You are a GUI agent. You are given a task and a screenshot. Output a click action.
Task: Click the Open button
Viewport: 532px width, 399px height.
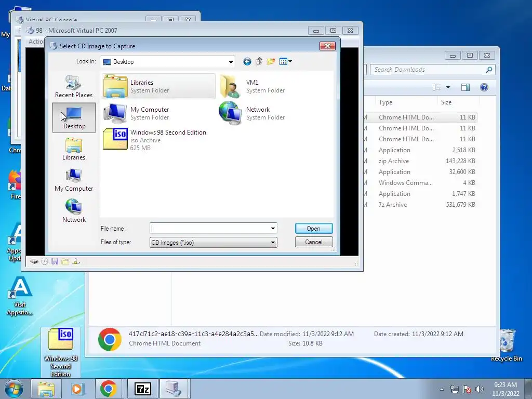point(313,229)
